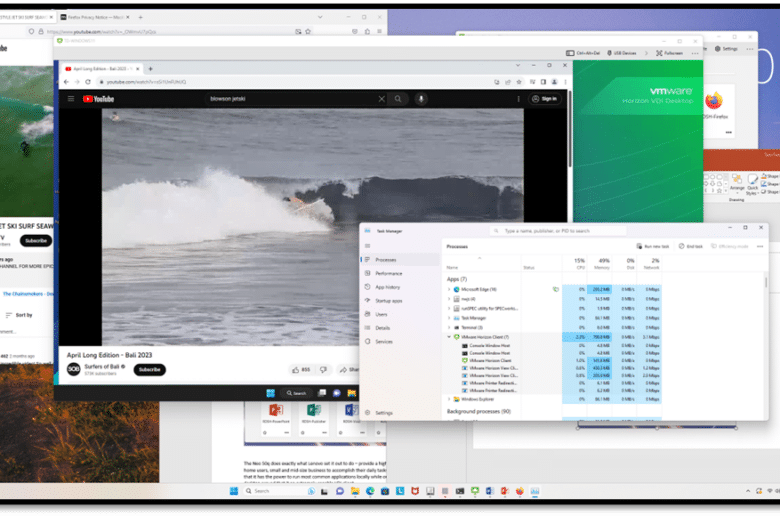The image size is (780, 516).
Task: Clear the YouTube search text
Action: (x=382, y=99)
